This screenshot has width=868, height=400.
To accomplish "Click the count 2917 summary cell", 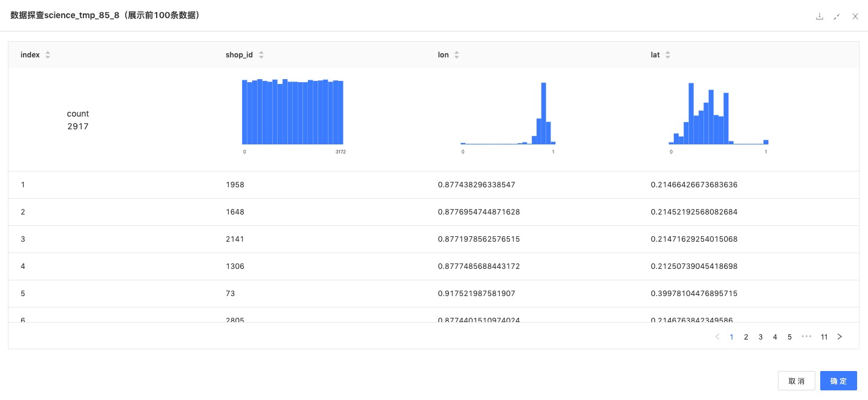I will coord(78,120).
